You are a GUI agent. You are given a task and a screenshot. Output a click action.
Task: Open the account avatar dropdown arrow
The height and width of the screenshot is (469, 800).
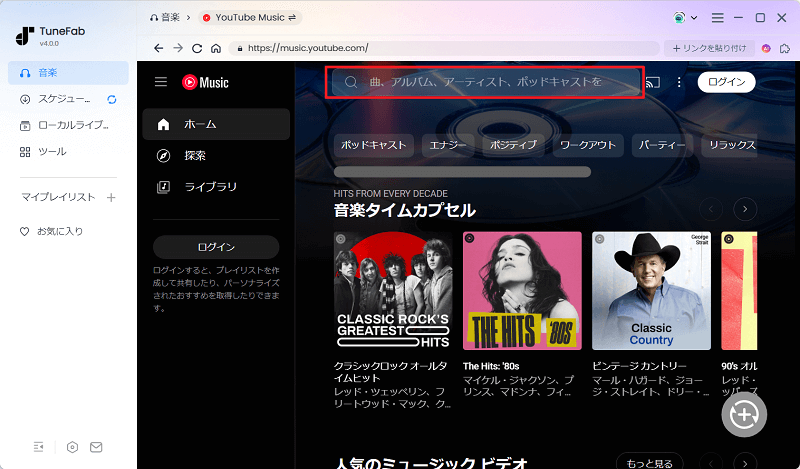click(694, 18)
